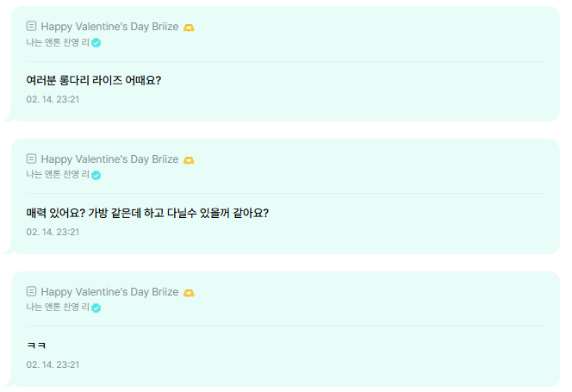572x392 pixels.
Task: Click the heart-hands emoji in the 롱다리 라이즈 bubble
Action: (189, 28)
